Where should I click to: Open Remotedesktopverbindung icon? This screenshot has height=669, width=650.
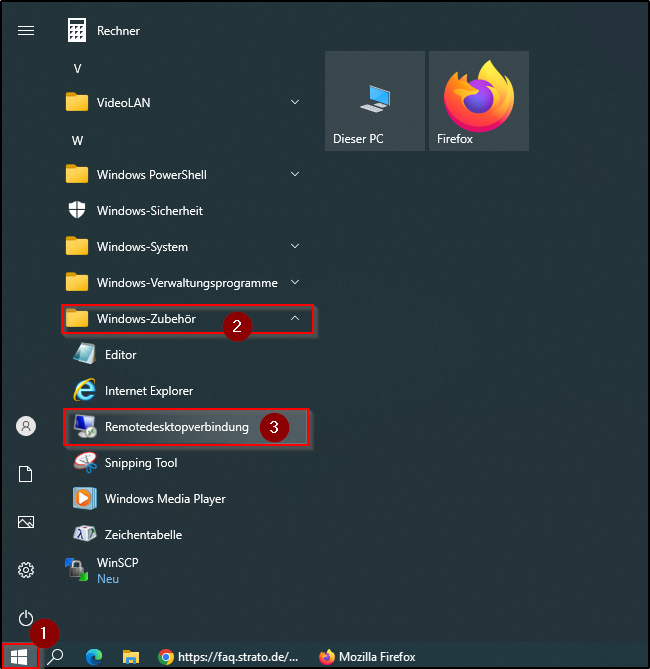click(85, 426)
